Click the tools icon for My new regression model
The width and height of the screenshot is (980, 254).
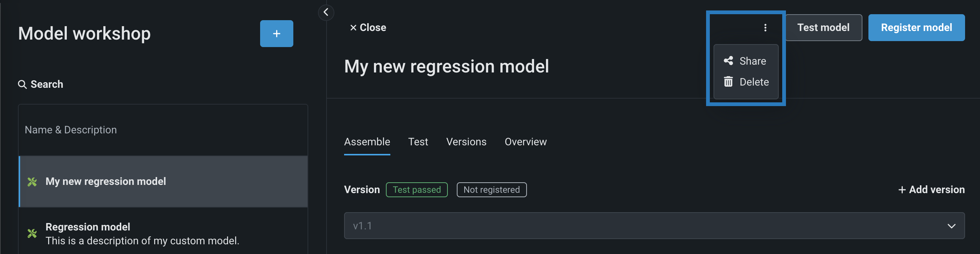click(x=32, y=182)
